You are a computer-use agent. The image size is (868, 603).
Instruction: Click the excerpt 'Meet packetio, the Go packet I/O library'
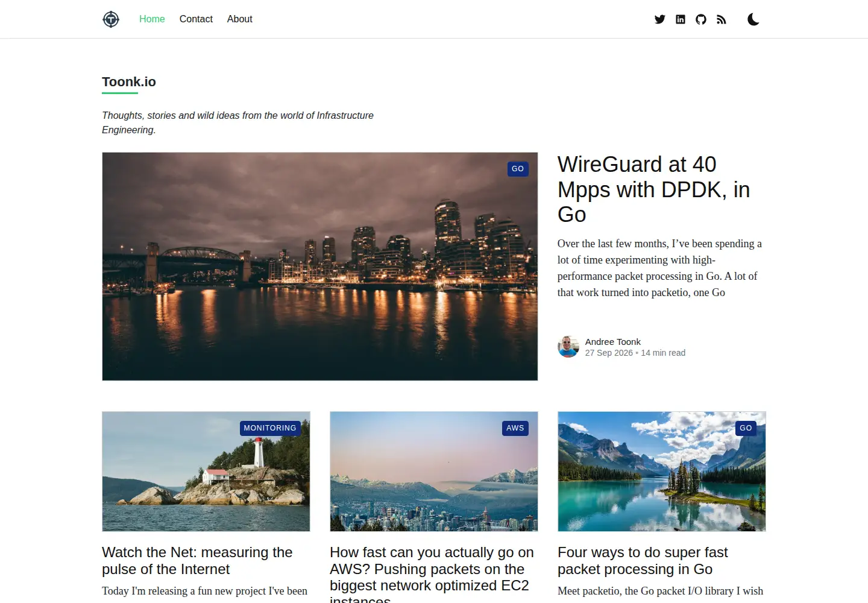point(661,591)
